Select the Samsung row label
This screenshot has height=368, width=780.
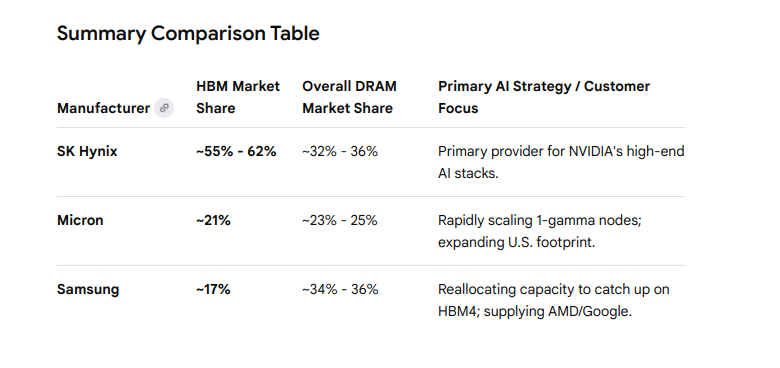88,289
